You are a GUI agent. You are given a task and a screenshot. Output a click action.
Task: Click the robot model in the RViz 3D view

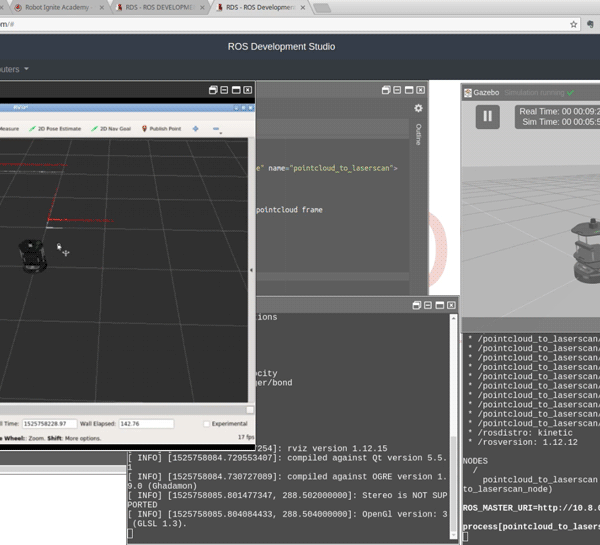33,256
